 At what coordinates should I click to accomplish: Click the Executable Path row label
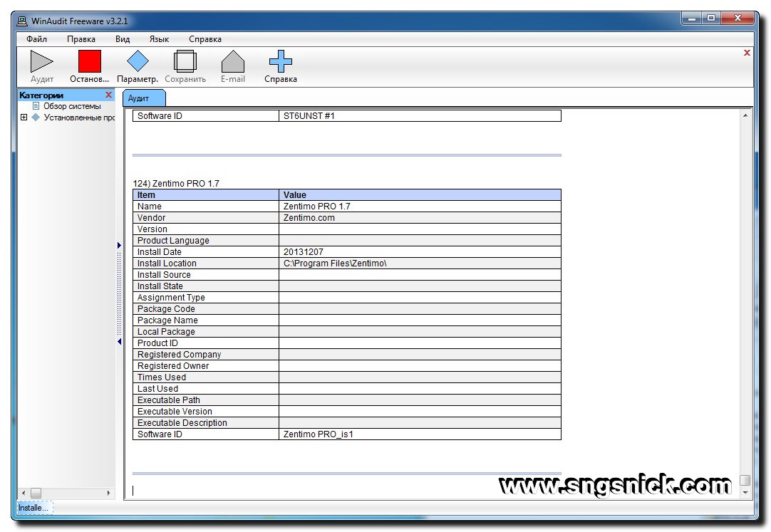(169, 400)
